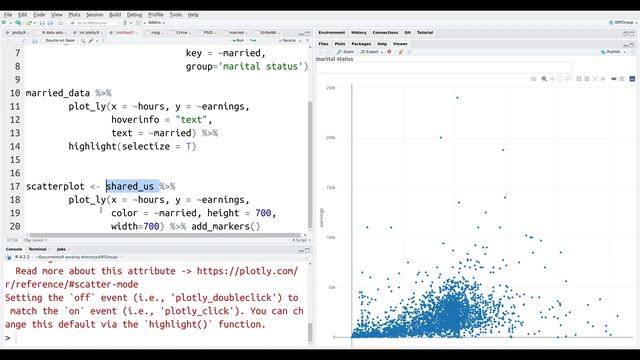
Task: Click the Run button
Action: click(238, 41)
